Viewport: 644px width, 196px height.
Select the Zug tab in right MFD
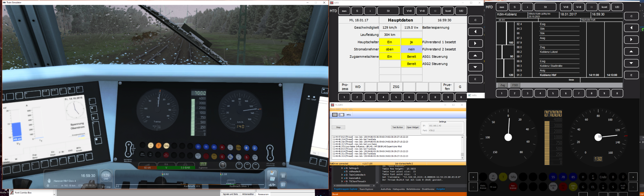pos(503,85)
